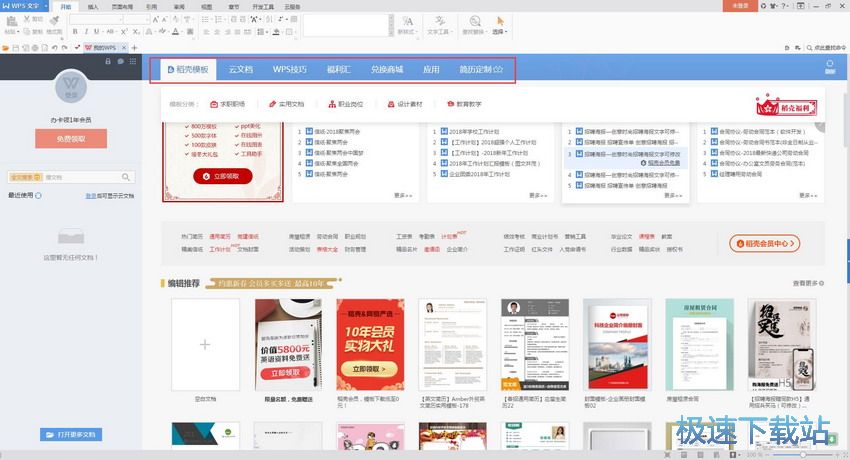Image resolution: width=850 pixels, height=460 pixels.
Task: Open the 开发工具 ribbon tab
Action: pyautogui.click(x=263, y=7)
